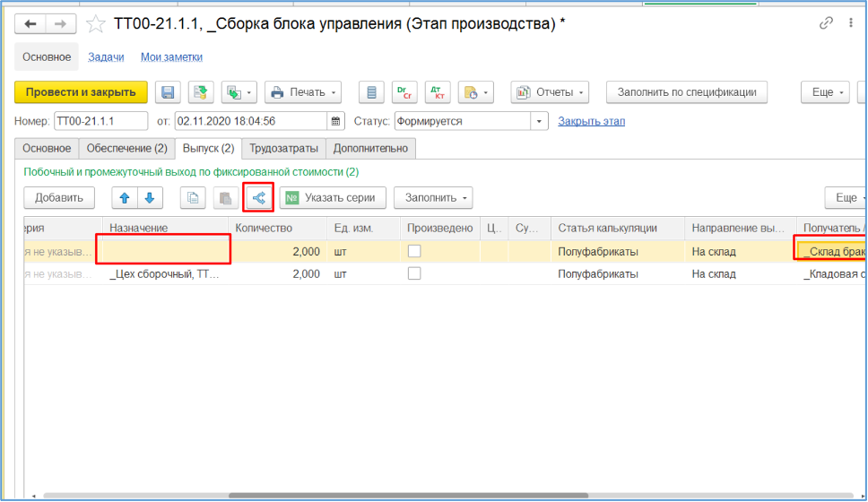Post document with green arrow icon
The width and height of the screenshot is (868, 502).
click(201, 92)
